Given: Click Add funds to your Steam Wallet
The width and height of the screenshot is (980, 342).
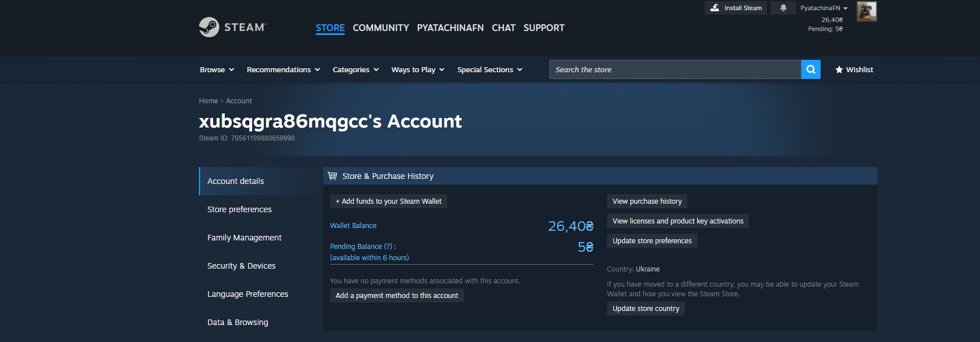Looking at the screenshot, I should click(388, 201).
